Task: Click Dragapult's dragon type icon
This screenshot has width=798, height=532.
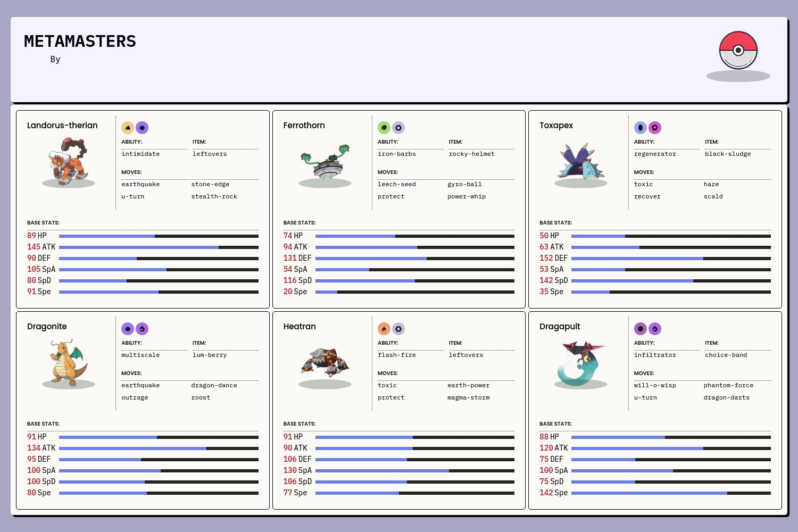Action: coord(655,329)
